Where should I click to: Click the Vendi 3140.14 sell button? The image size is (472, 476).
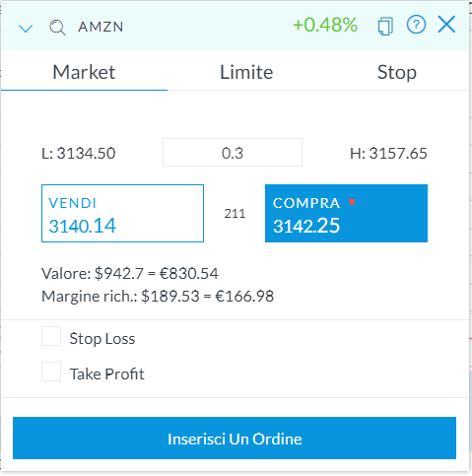122,213
